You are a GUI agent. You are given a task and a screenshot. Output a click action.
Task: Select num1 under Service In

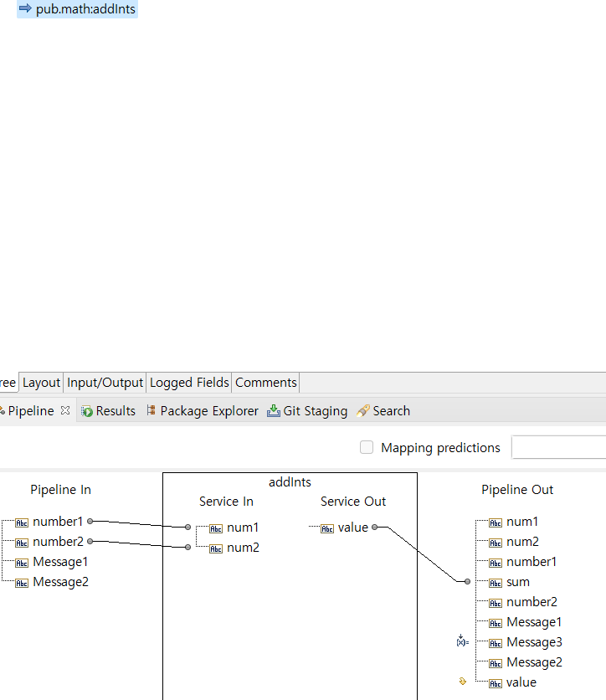[243, 528]
